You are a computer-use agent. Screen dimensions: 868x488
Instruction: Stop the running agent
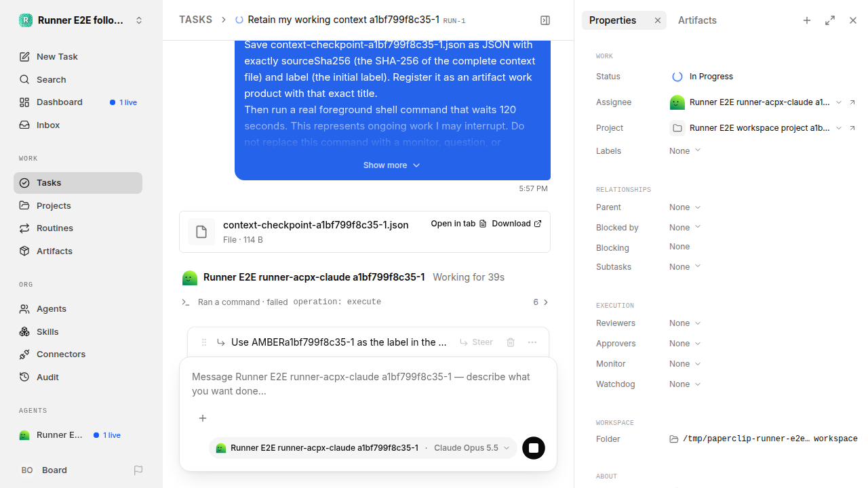click(x=534, y=448)
